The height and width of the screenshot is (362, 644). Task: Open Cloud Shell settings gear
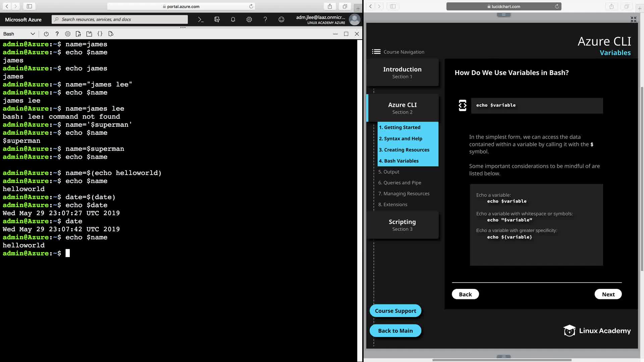click(x=68, y=34)
